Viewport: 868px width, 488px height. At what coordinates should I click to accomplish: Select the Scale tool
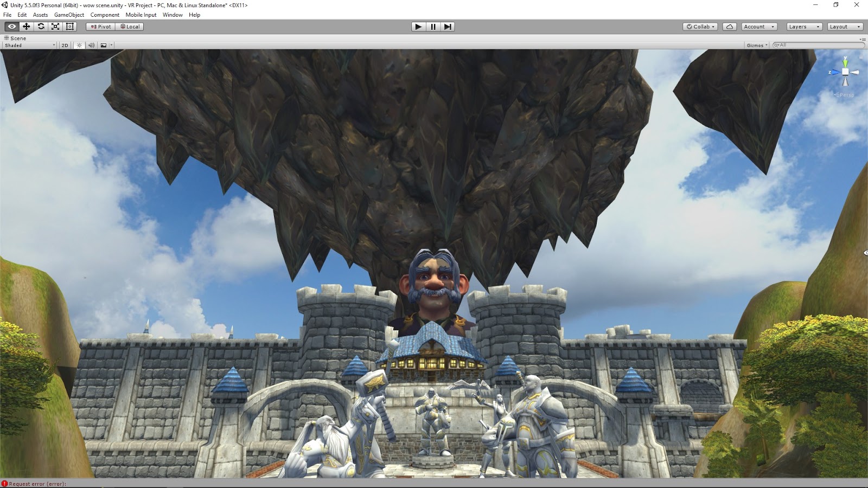[55, 27]
